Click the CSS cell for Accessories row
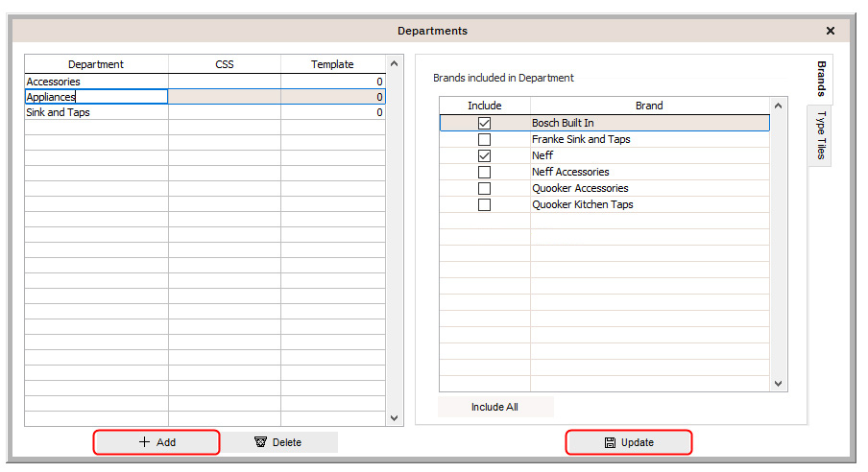This screenshot has height=472, width=868. pos(224,82)
